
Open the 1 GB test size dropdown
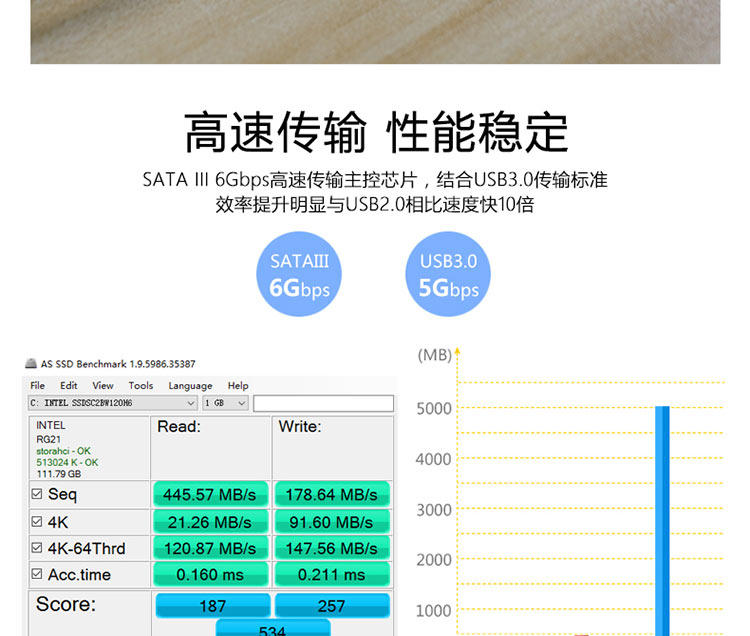click(x=225, y=403)
